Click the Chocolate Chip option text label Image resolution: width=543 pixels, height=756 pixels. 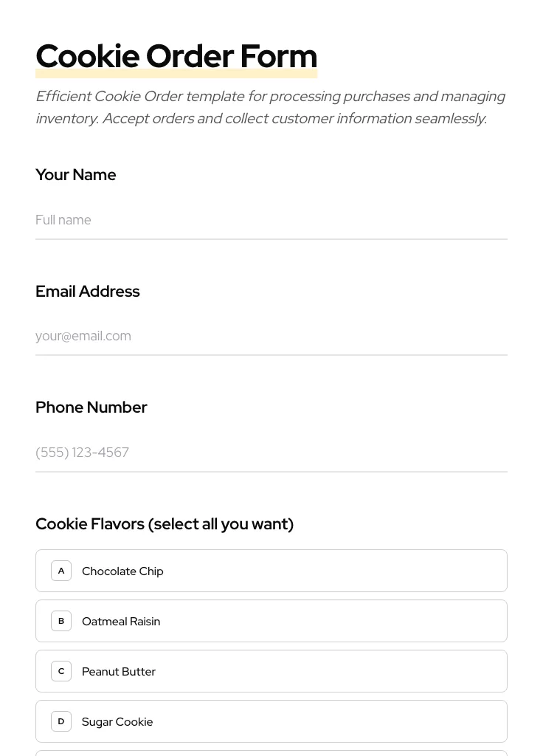(122, 571)
